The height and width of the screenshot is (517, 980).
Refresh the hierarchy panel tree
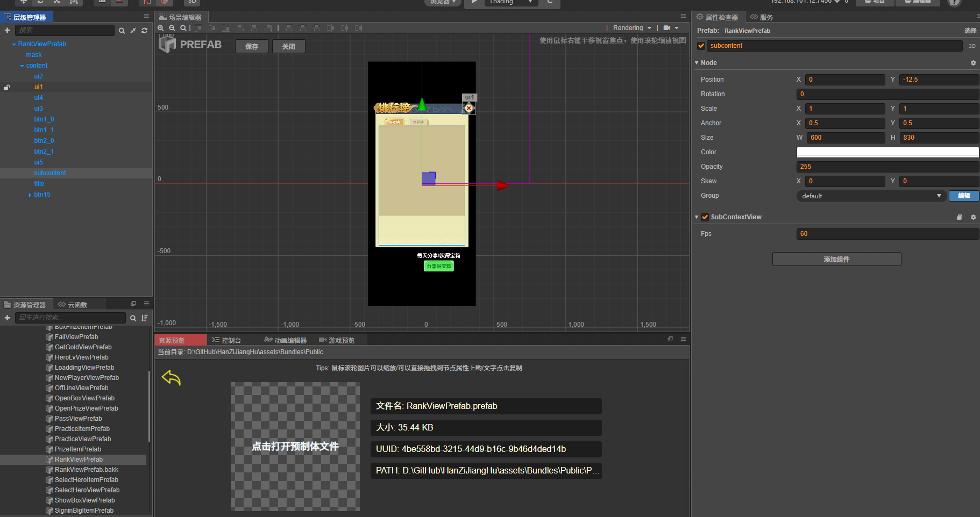pyautogui.click(x=144, y=31)
